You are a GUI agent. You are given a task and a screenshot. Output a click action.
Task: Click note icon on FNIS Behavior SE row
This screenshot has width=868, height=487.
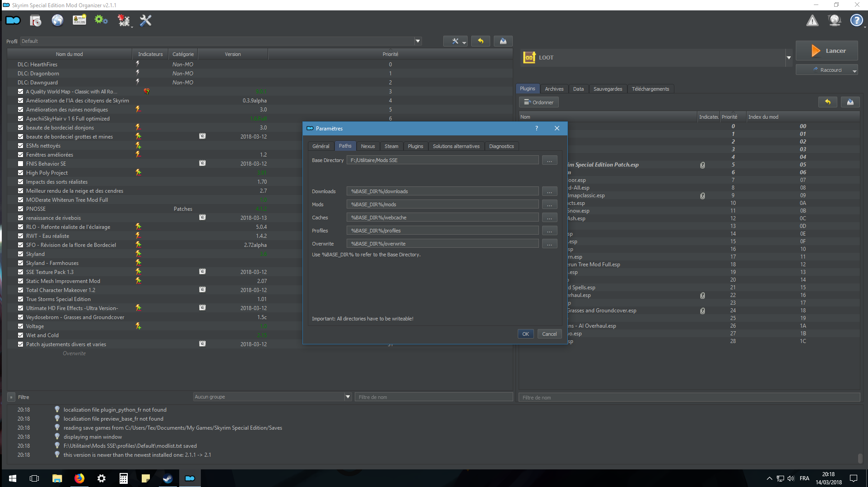[202, 163]
